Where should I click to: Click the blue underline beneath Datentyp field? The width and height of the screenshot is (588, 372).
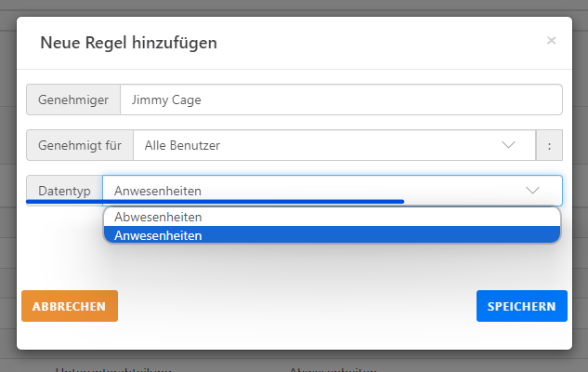[215, 200]
